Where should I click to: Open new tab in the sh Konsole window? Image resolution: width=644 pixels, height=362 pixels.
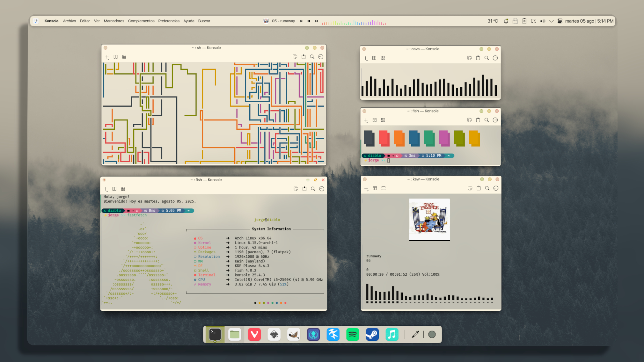(x=107, y=57)
